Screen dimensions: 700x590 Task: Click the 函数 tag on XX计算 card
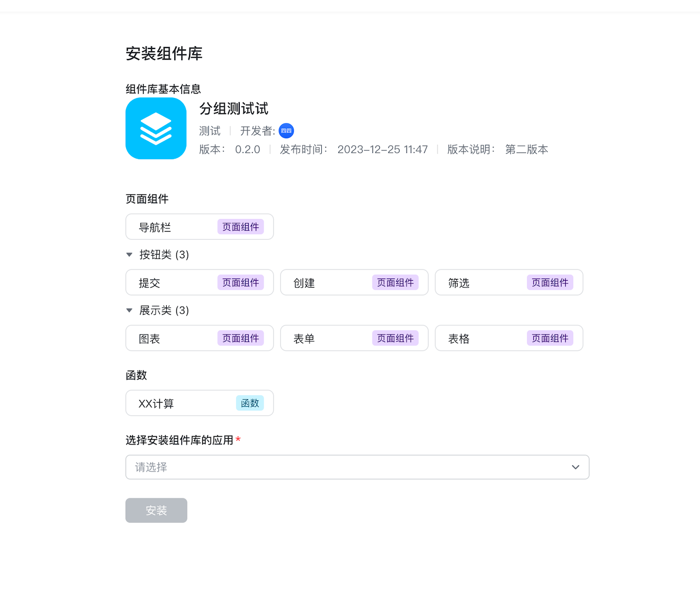click(x=250, y=403)
